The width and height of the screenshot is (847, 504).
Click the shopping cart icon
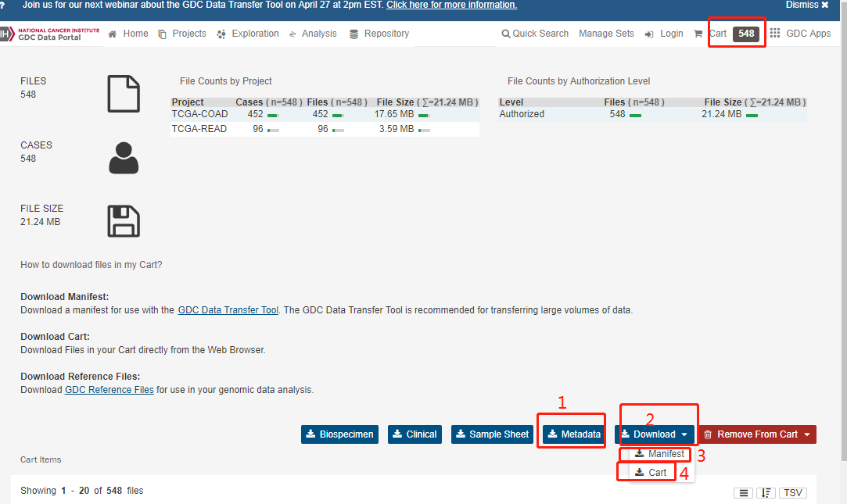coord(698,34)
